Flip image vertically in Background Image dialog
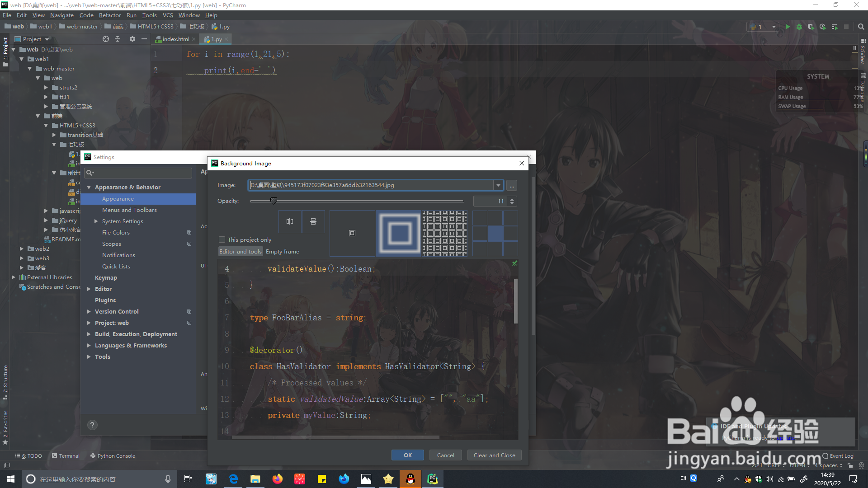 [313, 221]
